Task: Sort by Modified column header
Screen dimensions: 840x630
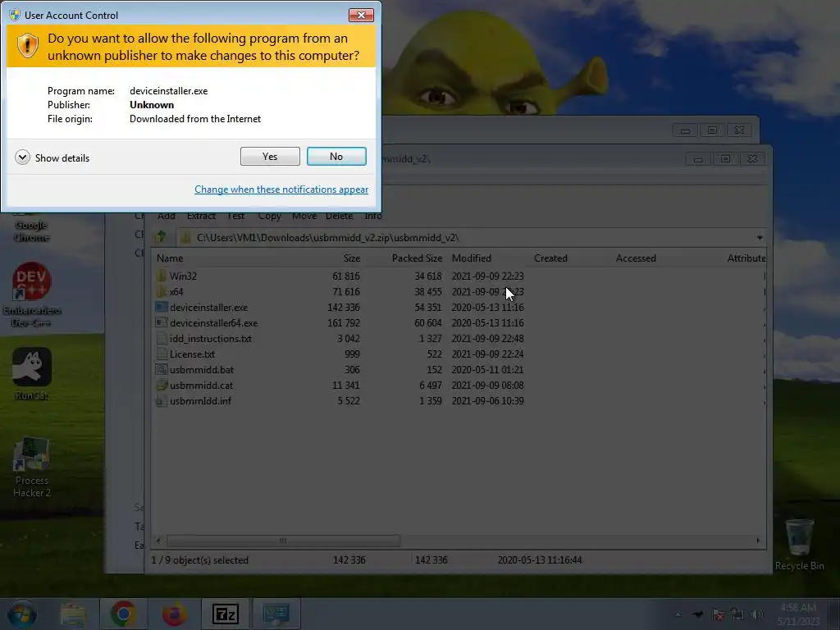Action: click(472, 258)
